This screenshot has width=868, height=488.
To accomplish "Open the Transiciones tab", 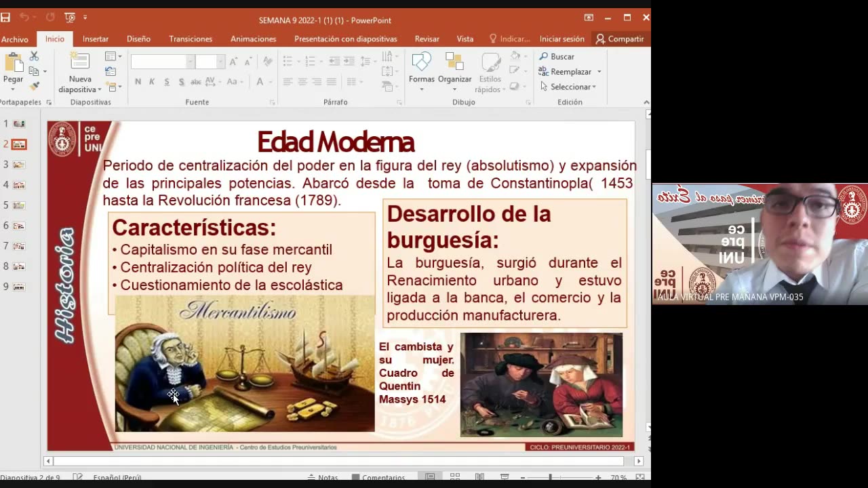I will point(191,39).
